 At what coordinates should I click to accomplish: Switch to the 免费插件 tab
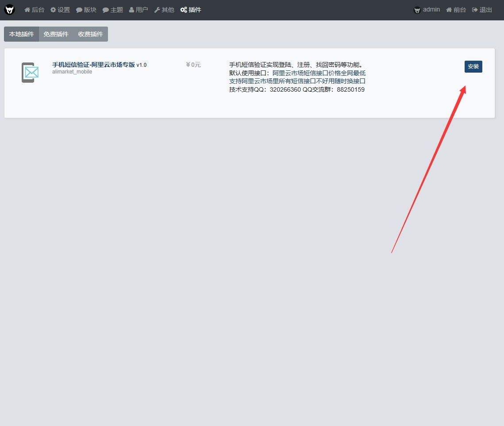coord(56,34)
